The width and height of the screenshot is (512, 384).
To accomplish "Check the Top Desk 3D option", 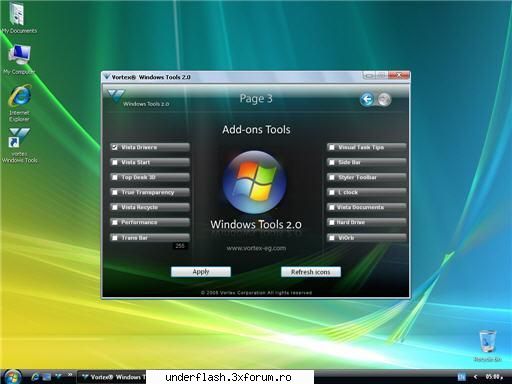I will 115,177.
